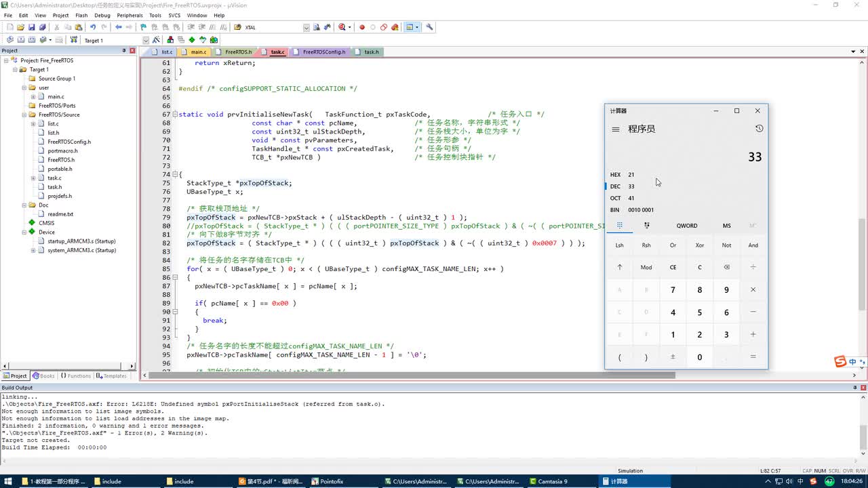The width and height of the screenshot is (868, 488).
Task: Expand main.c in project tree
Action: pos(33,96)
